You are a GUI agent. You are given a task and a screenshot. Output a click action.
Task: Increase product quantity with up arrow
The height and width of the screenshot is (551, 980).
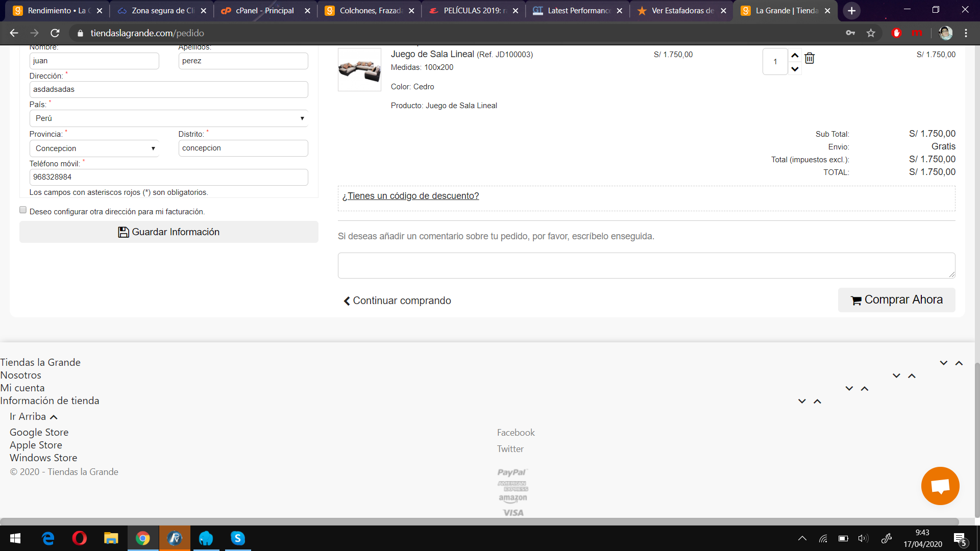tap(795, 55)
